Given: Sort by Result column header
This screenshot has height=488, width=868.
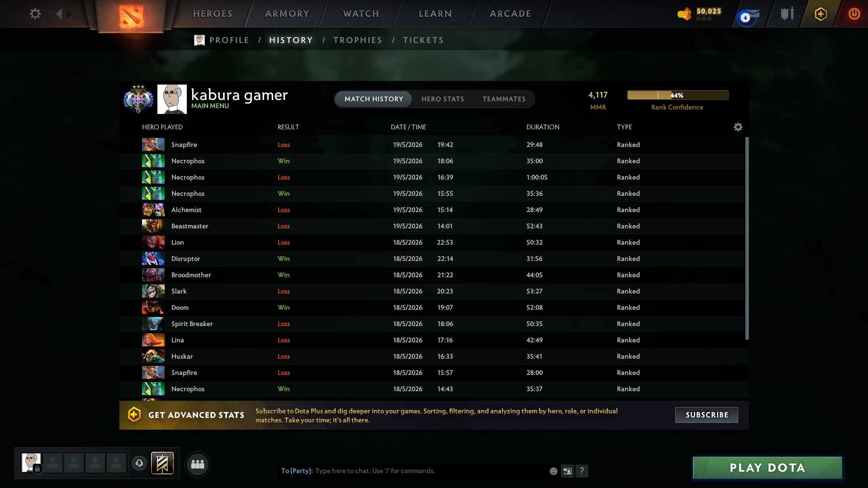Looking at the screenshot, I should click(289, 127).
